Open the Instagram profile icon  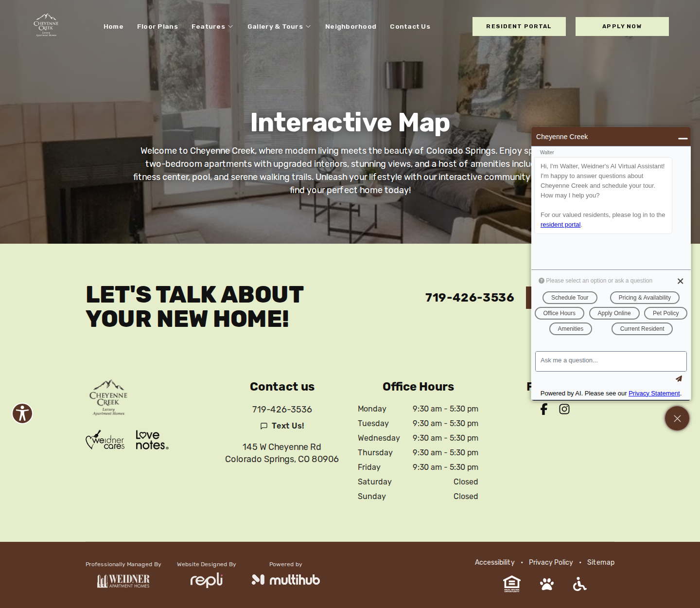click(564, 409)
